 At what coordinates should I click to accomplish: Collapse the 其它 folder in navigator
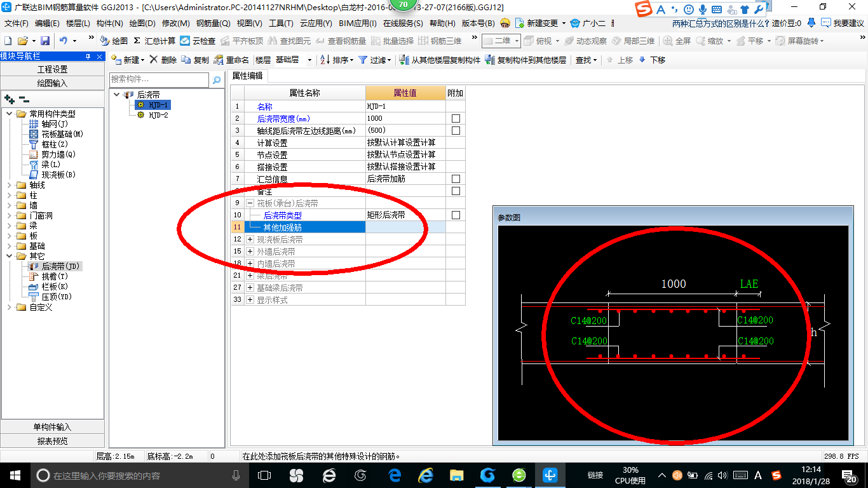(9, 256)
